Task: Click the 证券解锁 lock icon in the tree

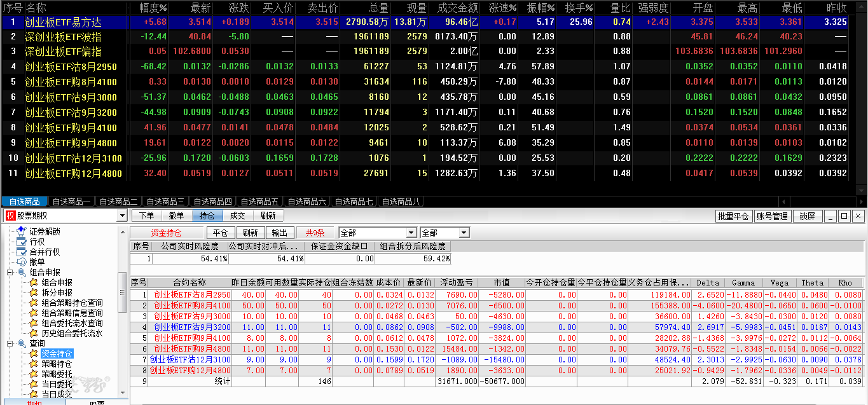Action: point(21,231)
